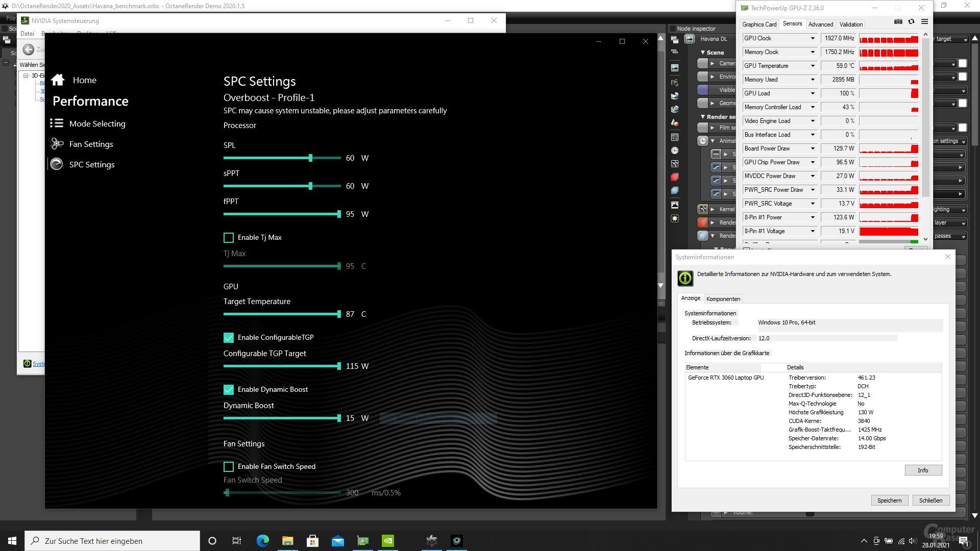Viewport: 980px width, 551px height.
Task: Click the Home icon in sidebar
Action: click(x=58, y=80)
